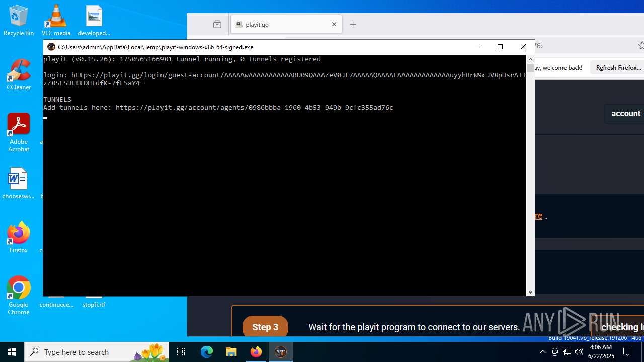Open the taskbar clock and calendar

point(600,352)
